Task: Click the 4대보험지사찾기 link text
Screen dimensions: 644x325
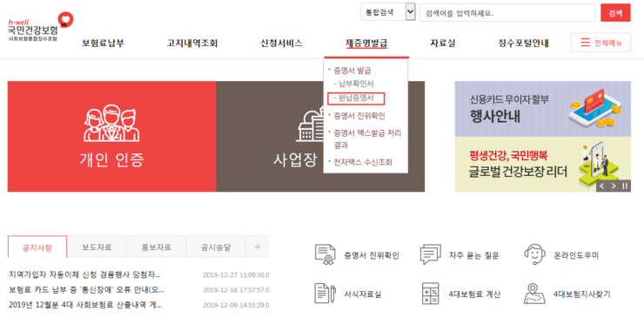Action: pos(581,295)
